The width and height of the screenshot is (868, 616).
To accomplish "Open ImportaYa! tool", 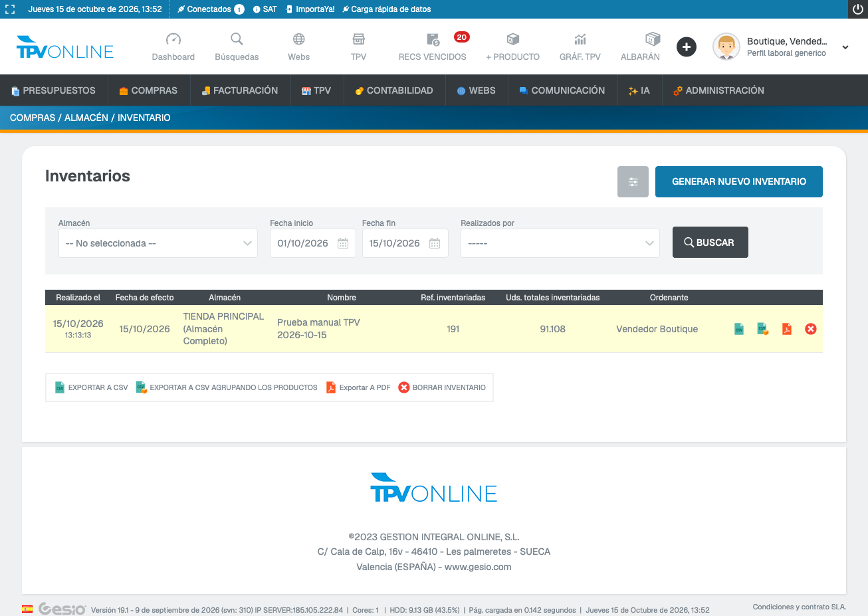I will pyautogui.click(x=310, y=9).
